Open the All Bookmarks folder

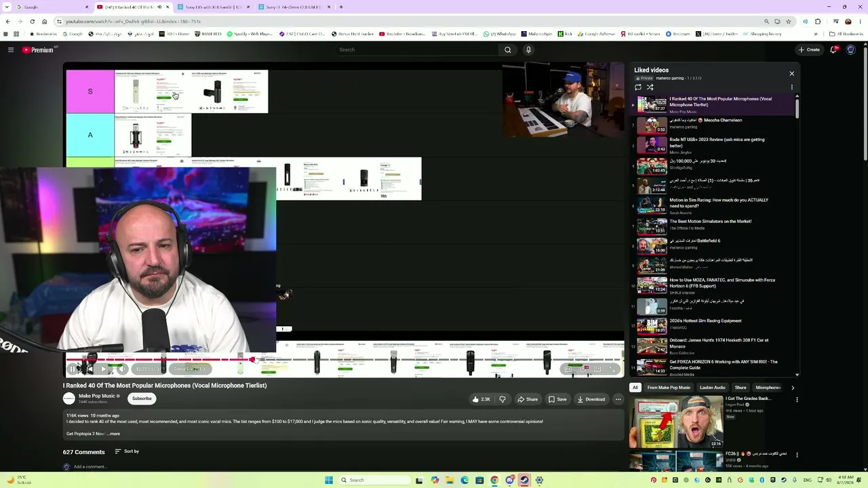846,34
